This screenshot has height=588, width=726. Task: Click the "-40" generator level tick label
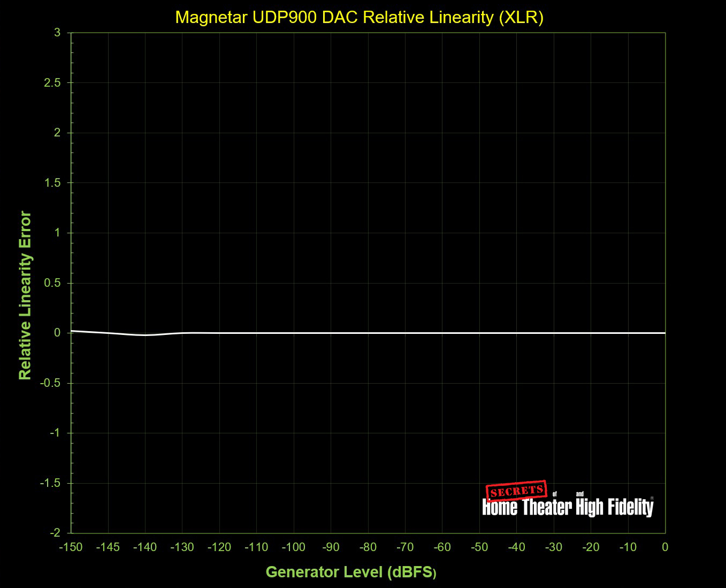tap(517, 547)
